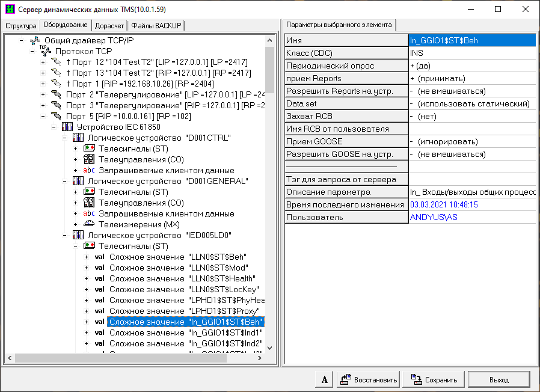The height and width of the screenshot is (392, 540).
Task: Open the Дорасчет tab
Action: click(109, 26)
